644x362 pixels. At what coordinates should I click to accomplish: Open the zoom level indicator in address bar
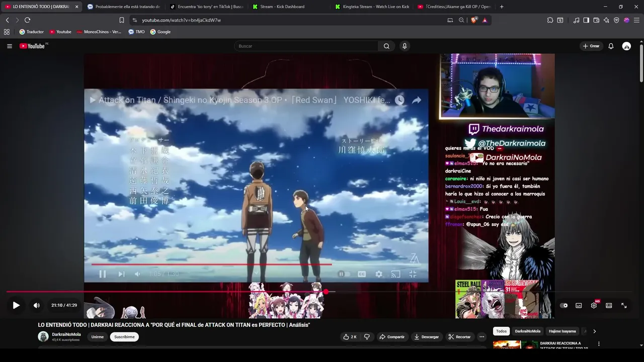pos(461,20)
